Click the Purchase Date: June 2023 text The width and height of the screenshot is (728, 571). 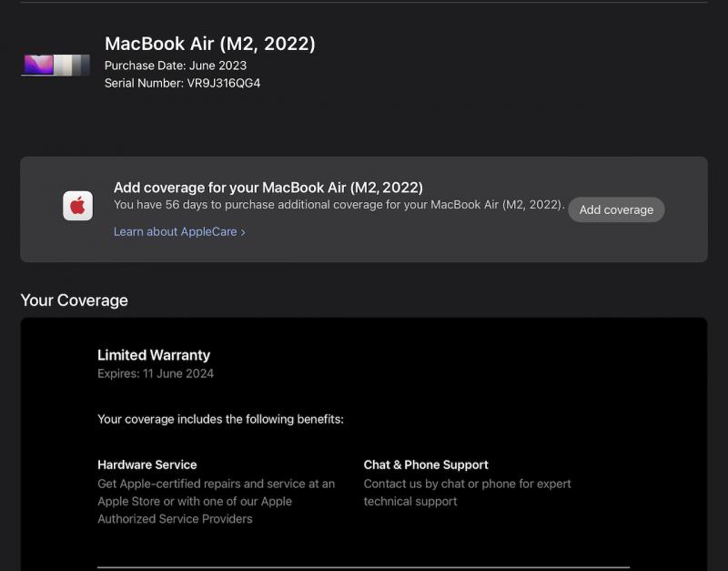(x=175, y=66)
